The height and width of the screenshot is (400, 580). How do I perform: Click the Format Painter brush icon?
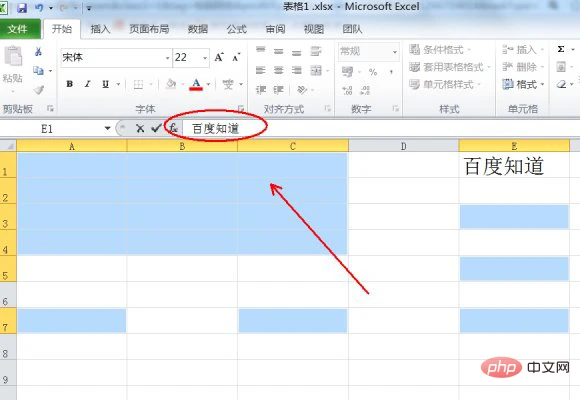38,89
